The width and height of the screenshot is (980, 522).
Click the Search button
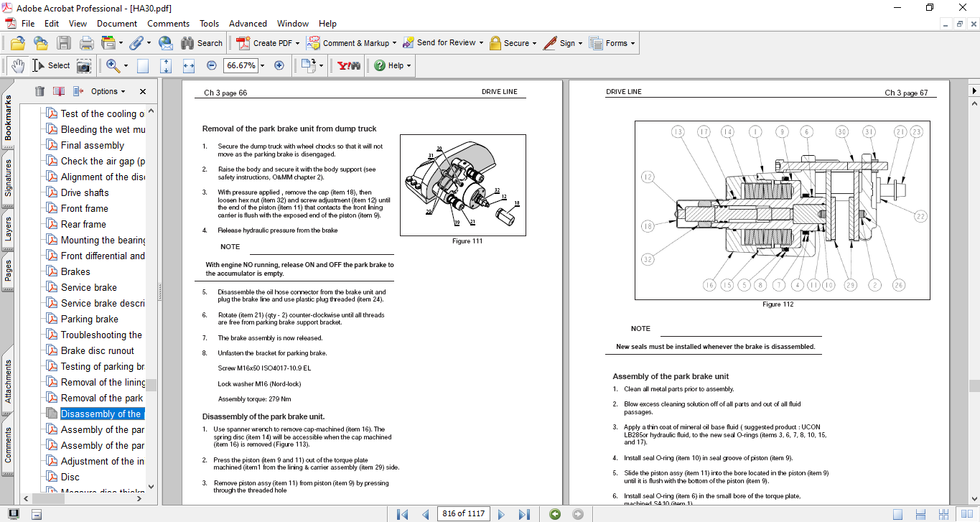click(x=202, y=43)
